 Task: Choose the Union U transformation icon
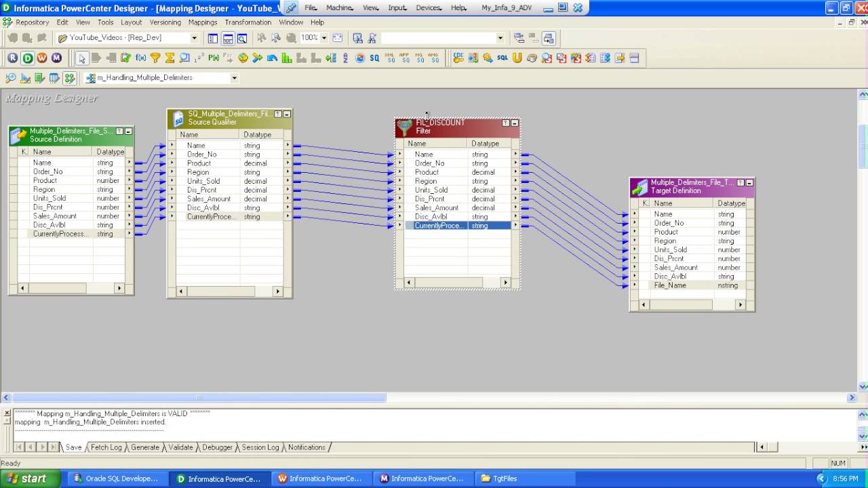click(517, 58)
